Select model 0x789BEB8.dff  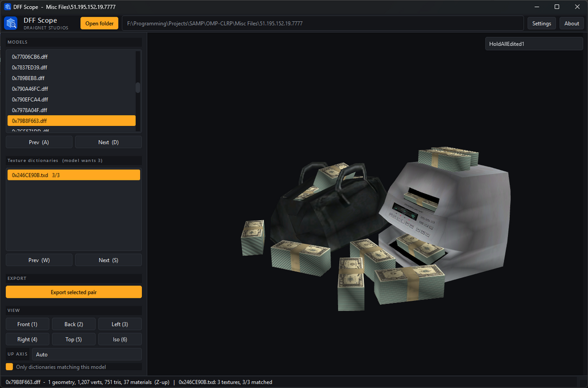click(x=71, y=78)
